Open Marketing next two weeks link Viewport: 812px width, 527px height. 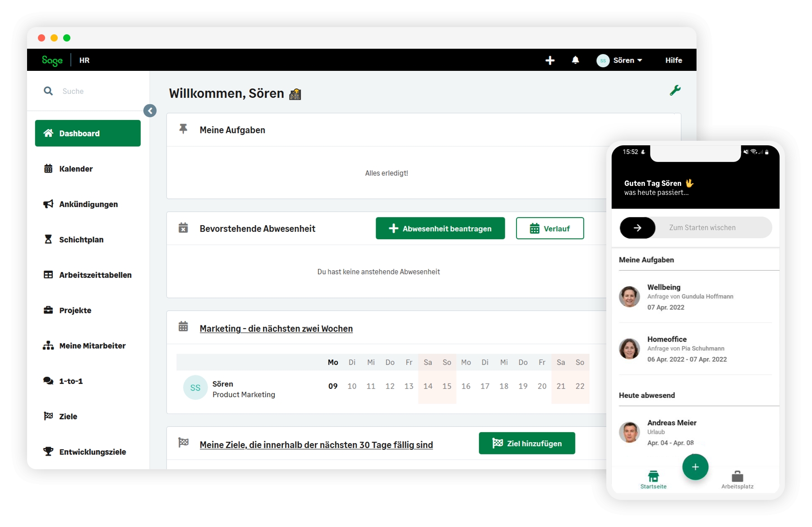tap(276, 328)
